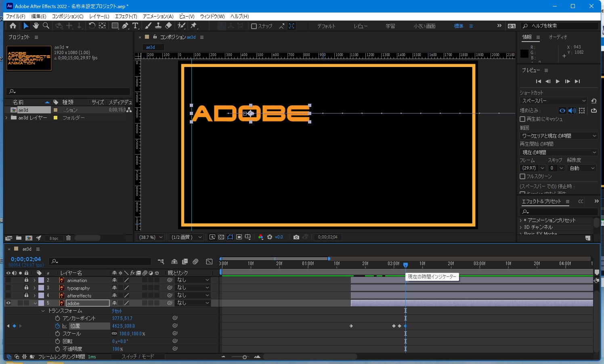Select the Rotation tool

click(x=92, y=26)
